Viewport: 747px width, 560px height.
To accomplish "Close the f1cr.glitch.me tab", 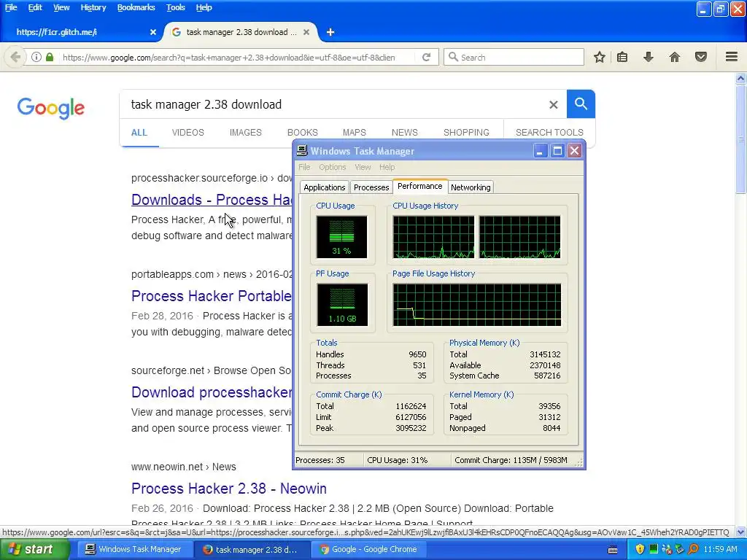I will 153,32.
